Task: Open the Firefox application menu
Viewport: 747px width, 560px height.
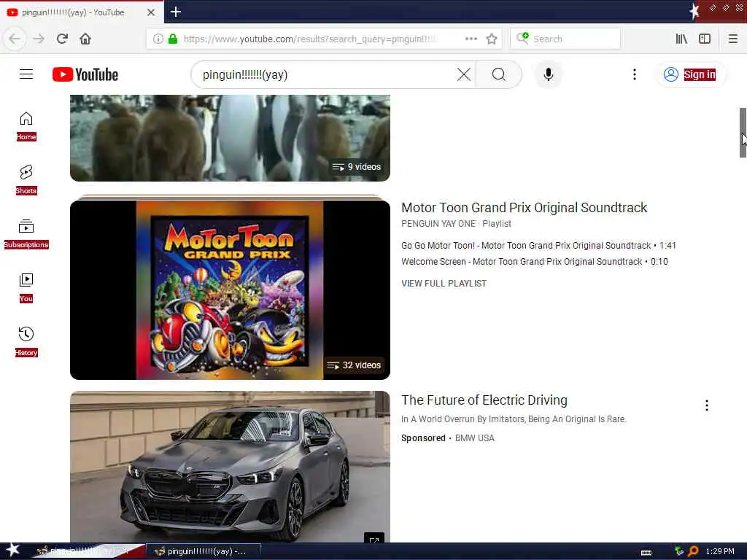Action: [x=732, y=39]
